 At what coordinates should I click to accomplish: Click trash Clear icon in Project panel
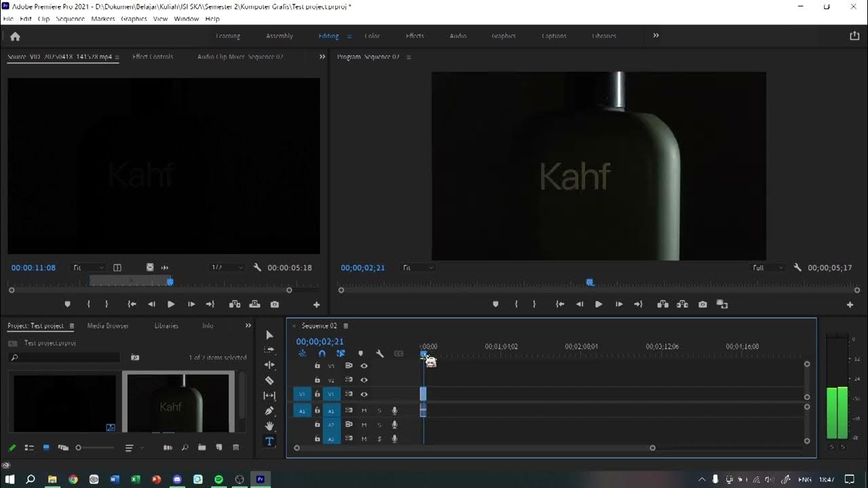236,447
